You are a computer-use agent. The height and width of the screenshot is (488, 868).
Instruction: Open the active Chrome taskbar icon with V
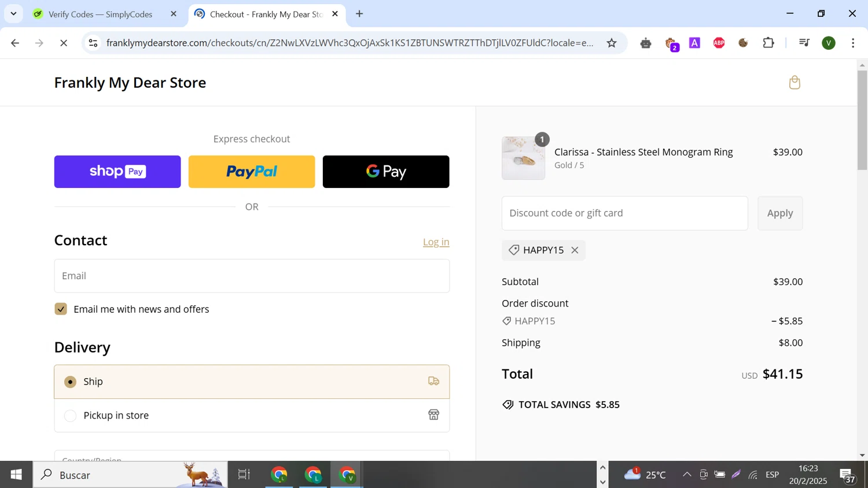point(347,475)
